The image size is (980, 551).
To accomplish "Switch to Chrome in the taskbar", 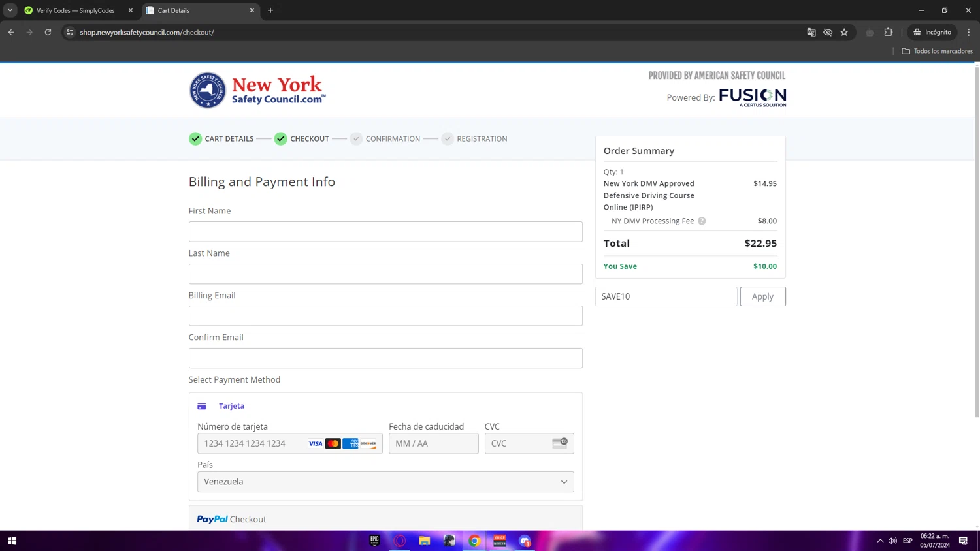I will click(475, 541).
